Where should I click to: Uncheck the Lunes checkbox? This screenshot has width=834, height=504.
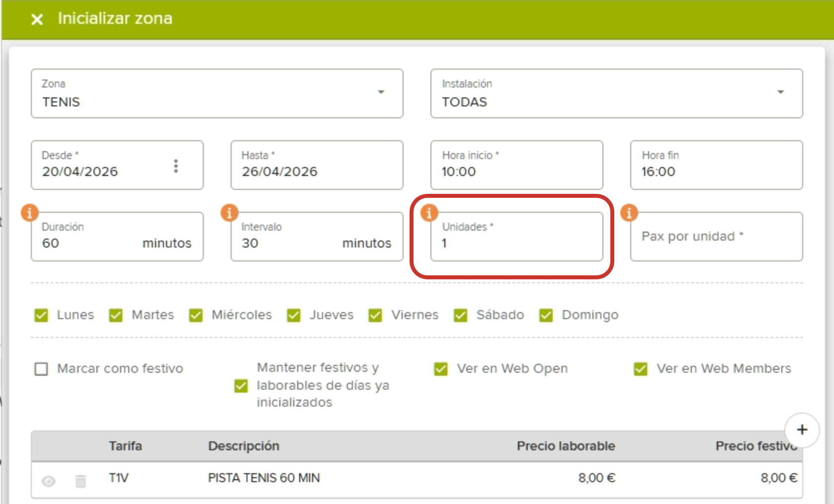41,315
